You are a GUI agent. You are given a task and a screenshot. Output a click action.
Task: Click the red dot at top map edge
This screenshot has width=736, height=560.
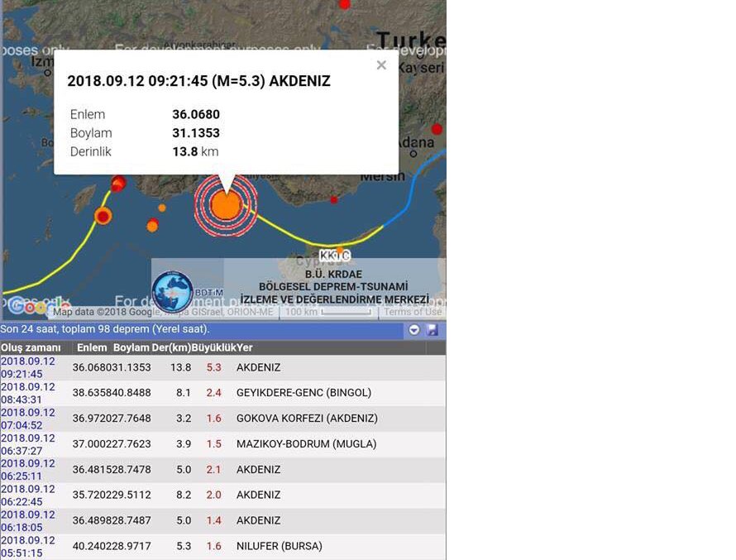click(344, 4)
